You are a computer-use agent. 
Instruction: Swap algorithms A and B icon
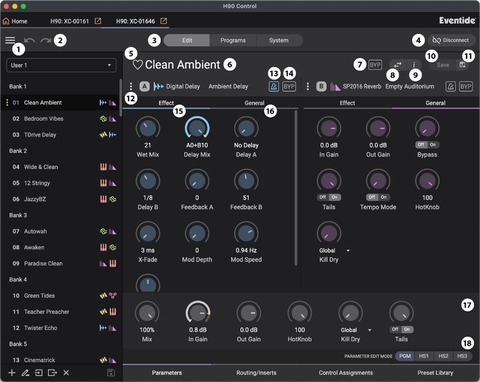tap(398, 65)
